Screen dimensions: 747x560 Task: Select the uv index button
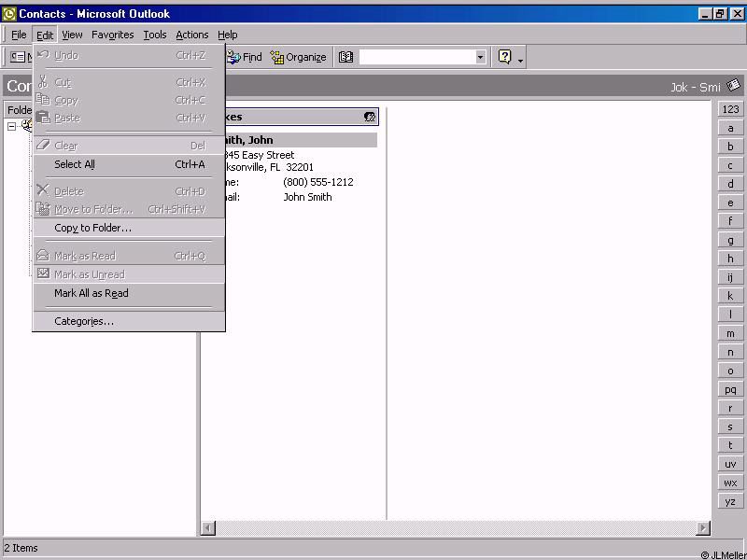pos(730,464)
